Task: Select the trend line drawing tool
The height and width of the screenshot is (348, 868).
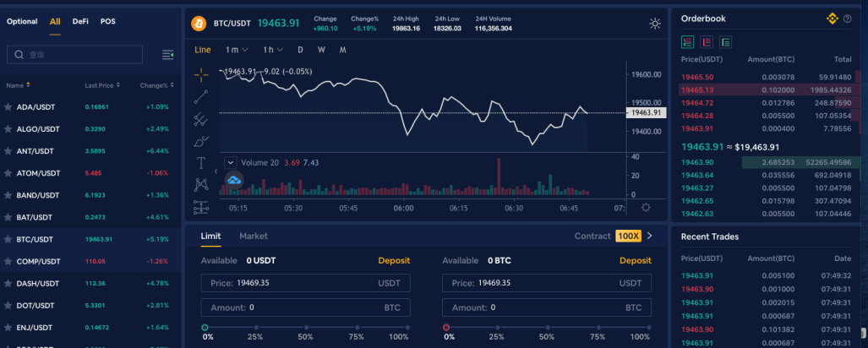Action: [201, 97]
